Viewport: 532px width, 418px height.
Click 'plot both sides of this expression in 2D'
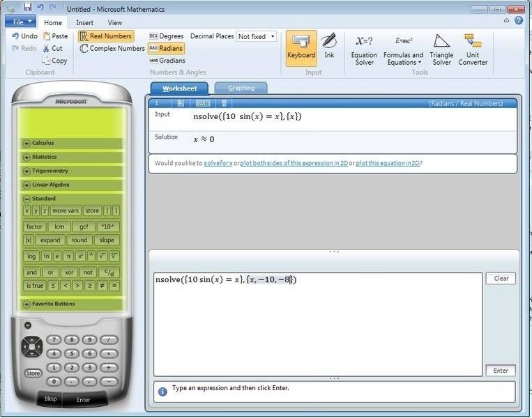click(x=294, y=163)
